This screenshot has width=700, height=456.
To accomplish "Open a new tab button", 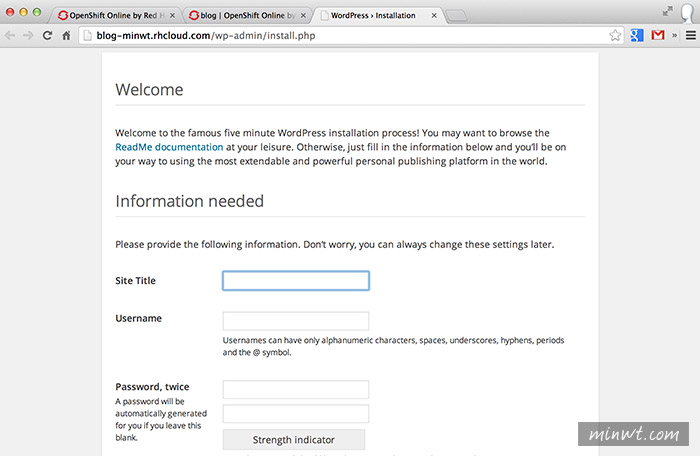I will (x=456, y=17).
